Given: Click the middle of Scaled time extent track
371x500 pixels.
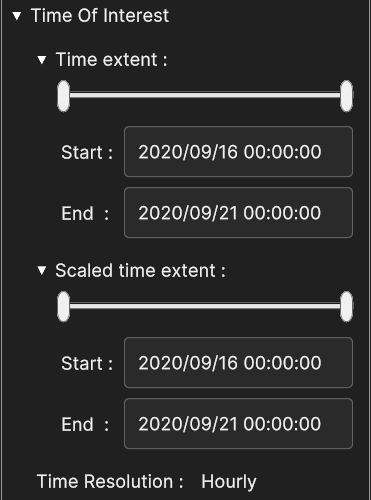Looking at the screenshot, I should (x=205, y=307).
